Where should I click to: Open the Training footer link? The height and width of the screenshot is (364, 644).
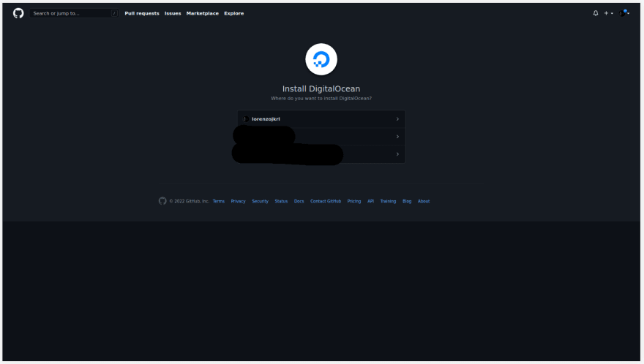388,202
